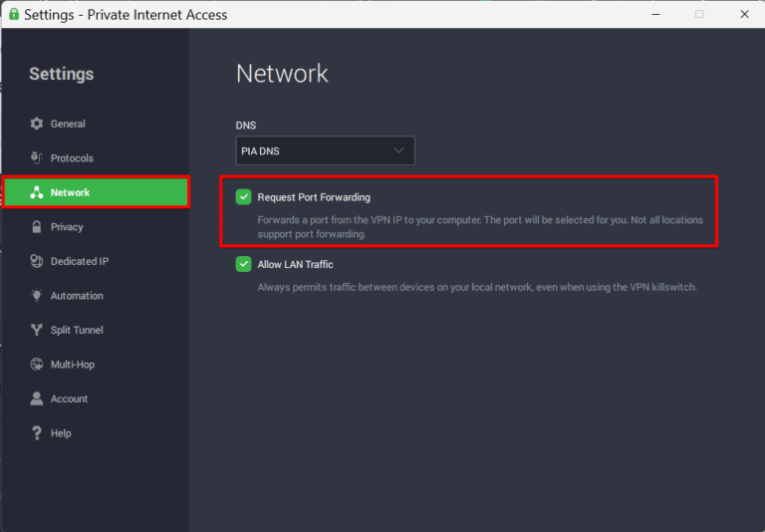Open the PIA DNS dropdown
The width and height of the screenshot is (765, 532).
(x=324, y=150)
